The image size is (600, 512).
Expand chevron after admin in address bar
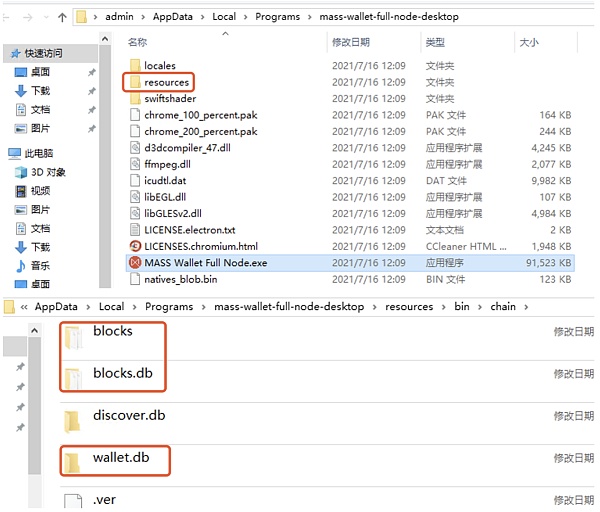[x=143, y=17]
